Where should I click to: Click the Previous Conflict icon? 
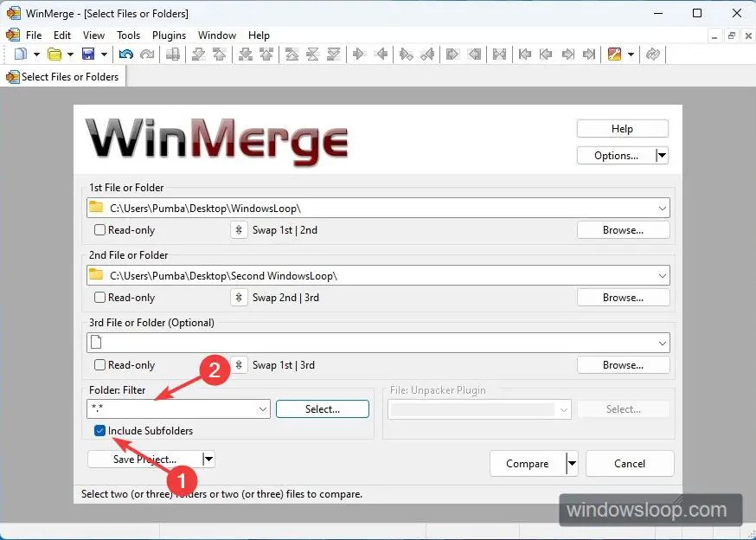pyautogui.click(x=266, y=54)
